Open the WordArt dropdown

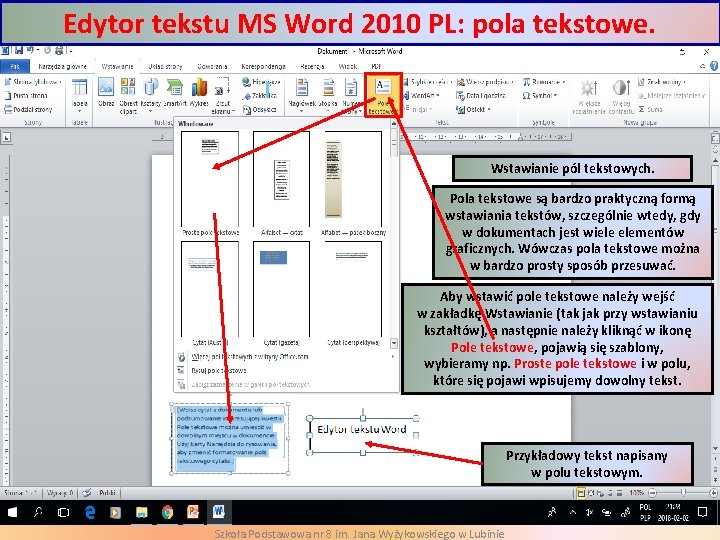click(x=422, y=96)
